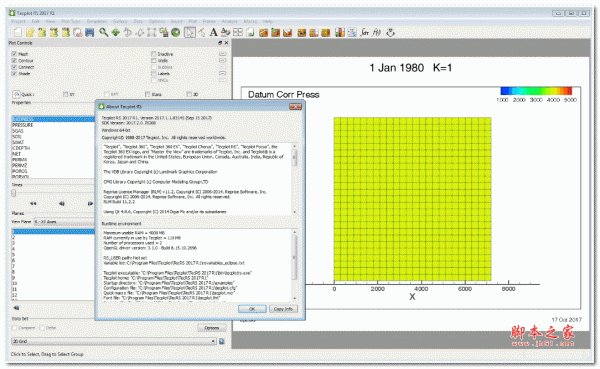Click the new blank page icon
Viewport: 600px width, 369px height.
[x=18, y=33]
